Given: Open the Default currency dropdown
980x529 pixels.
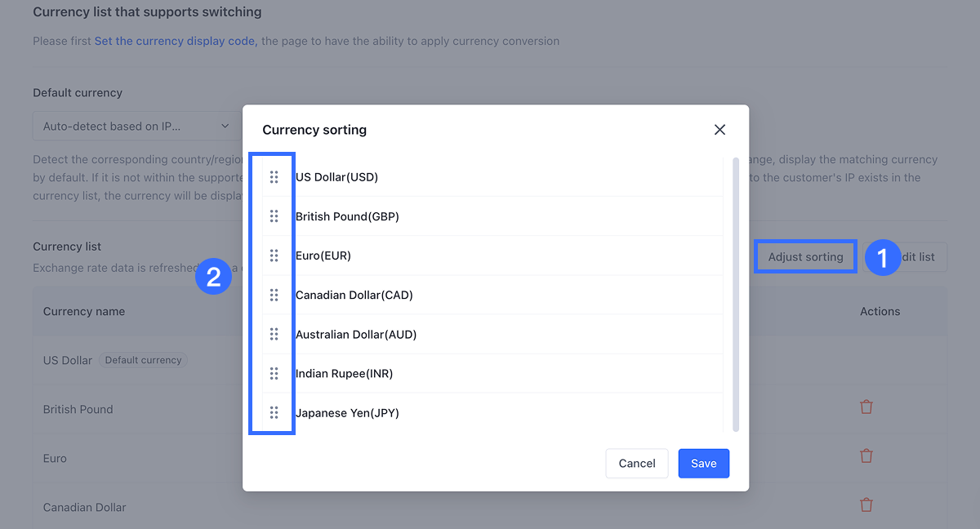Looking at the screenshot, I should point(136,127).
